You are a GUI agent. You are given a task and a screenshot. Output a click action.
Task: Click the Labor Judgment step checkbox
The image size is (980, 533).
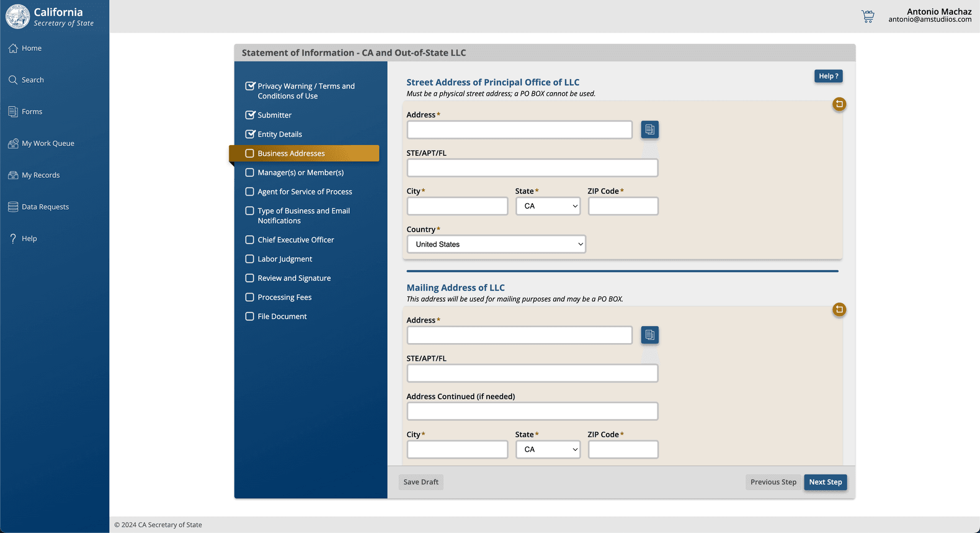pyautogui.click(x=250, y=259)
